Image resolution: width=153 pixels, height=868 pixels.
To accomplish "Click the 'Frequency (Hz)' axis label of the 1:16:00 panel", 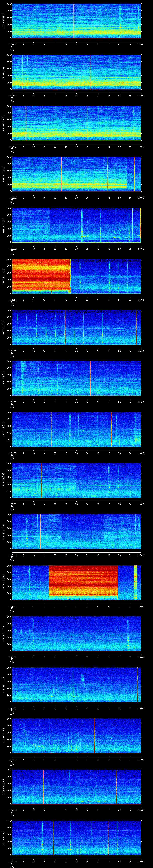I will pos(3,21).
